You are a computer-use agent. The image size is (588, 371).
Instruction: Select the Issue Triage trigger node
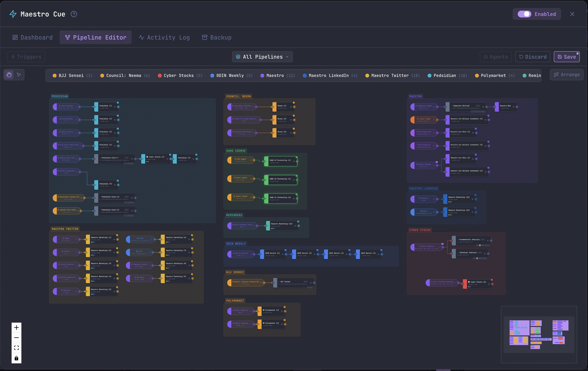click(424, 120)
